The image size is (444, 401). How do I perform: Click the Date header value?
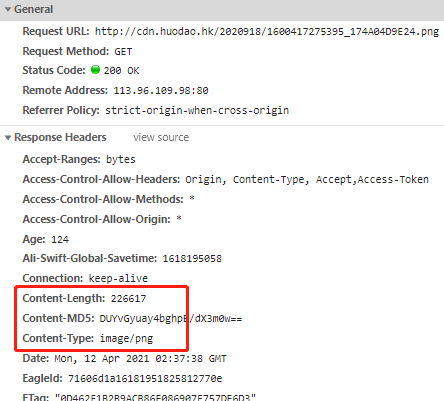click(140, 359)
